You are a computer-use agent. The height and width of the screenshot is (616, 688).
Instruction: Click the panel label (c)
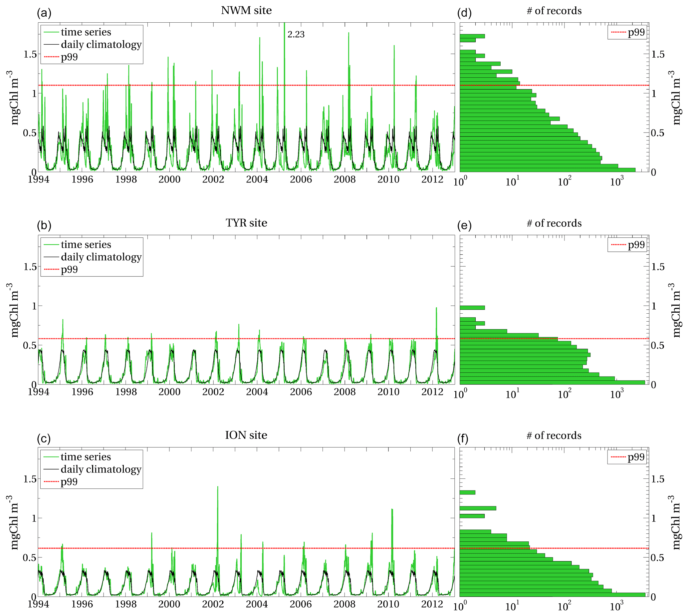coord(44,439)
